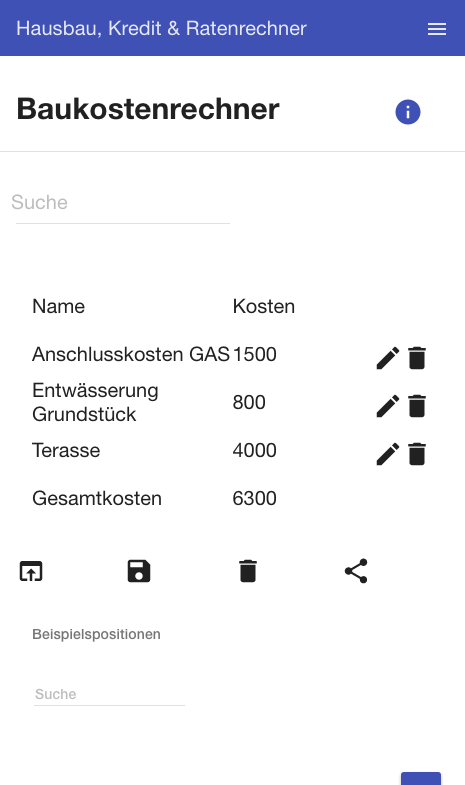The width and height of the screenshot is (465, 785).
Task: Select the Gesamtkosten row
Action: point(232,499)
